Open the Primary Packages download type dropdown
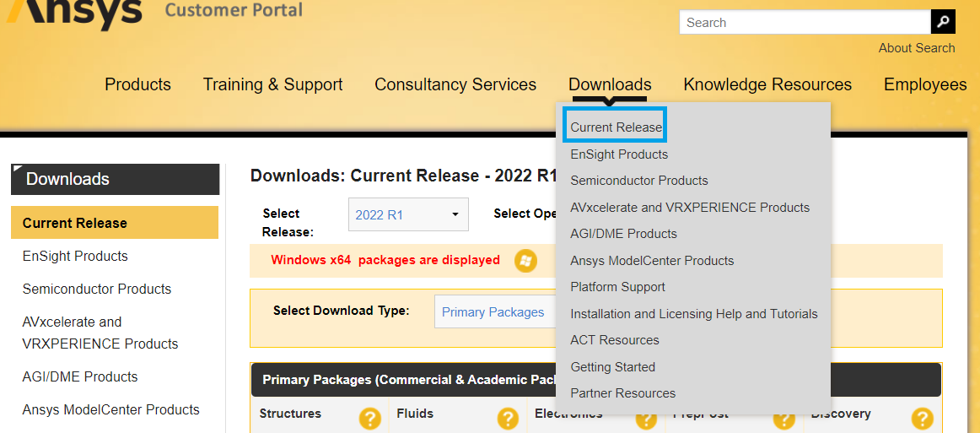Viewport: 980px width, 433px height. point(495,312)
